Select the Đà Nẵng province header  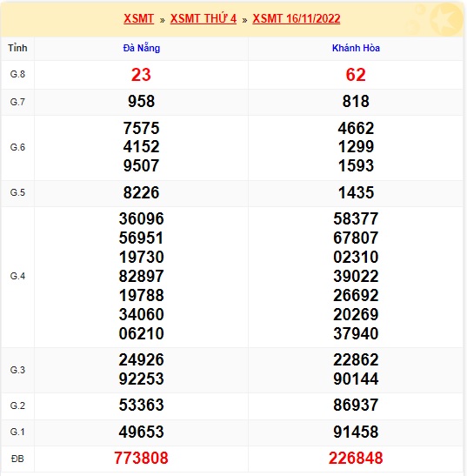(x=142, y=48)
